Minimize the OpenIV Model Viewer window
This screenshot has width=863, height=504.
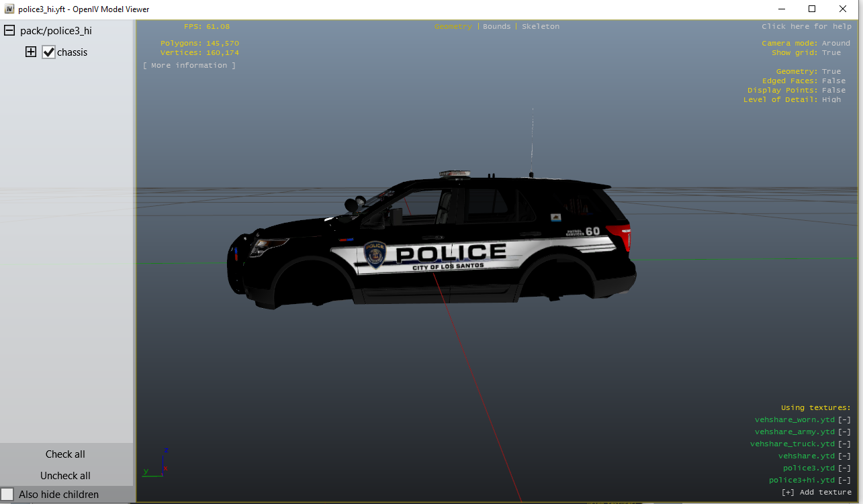[782, 9]
